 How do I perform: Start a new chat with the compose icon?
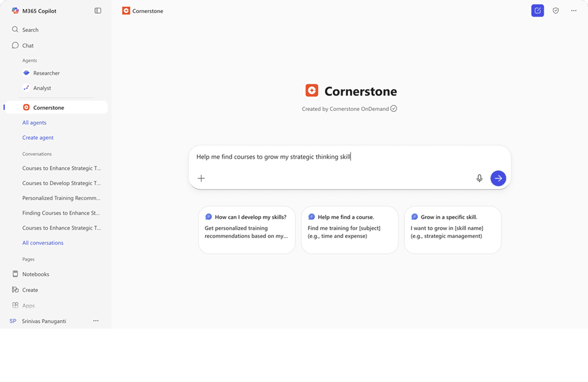537,11
